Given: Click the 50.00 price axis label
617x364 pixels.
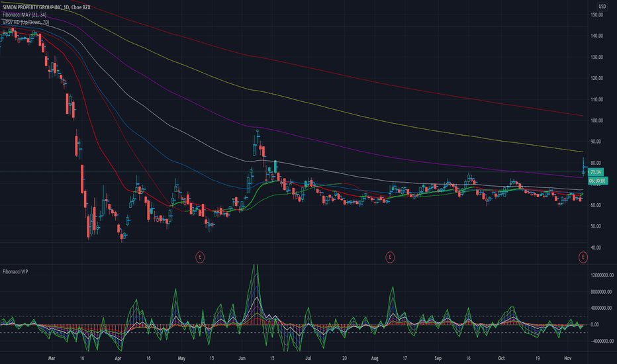Looking at the screenshot, I should [x=596, y=226].
